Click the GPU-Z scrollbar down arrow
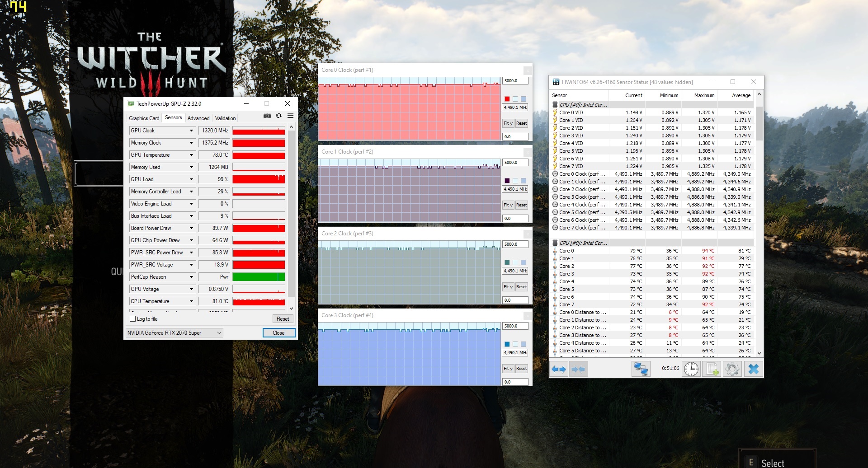 click(291, 309)
